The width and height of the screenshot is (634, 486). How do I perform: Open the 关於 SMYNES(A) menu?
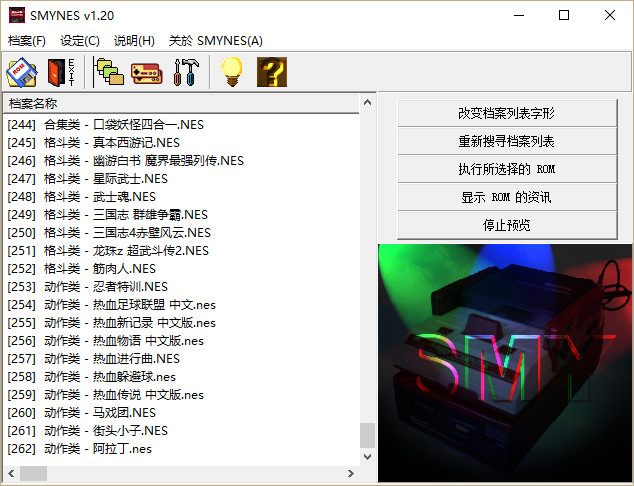point(216,40)
